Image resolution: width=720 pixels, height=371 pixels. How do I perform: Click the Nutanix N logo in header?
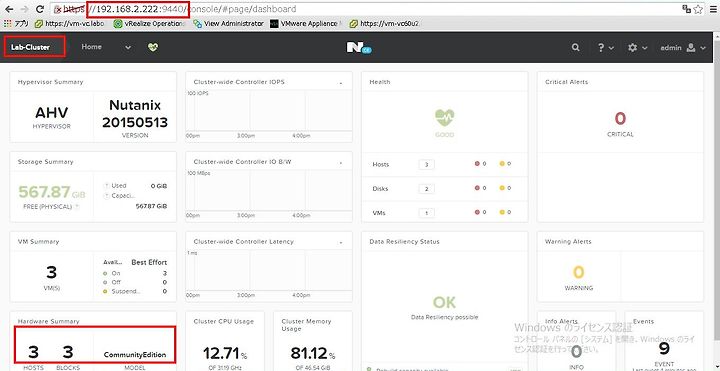pyautogui.click(x=359, y=47)
